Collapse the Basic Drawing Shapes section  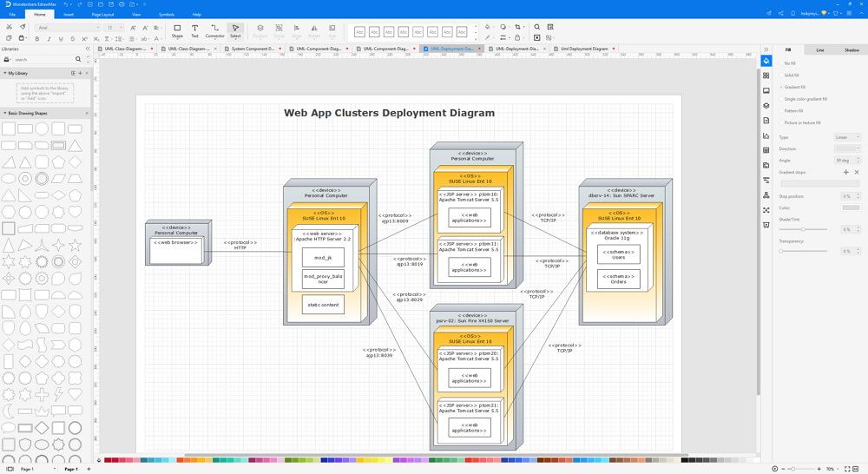point(5,113)
